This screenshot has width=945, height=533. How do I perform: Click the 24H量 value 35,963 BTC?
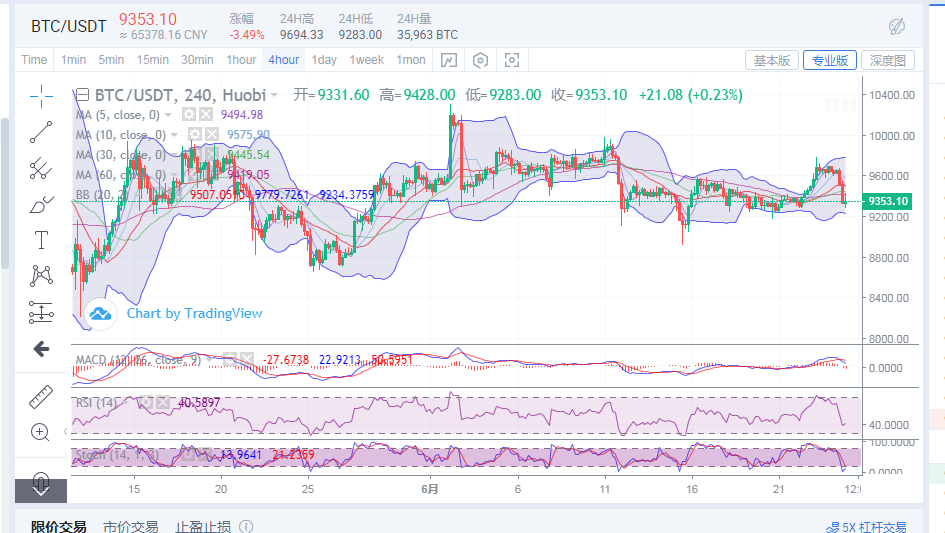coord(427,35)
